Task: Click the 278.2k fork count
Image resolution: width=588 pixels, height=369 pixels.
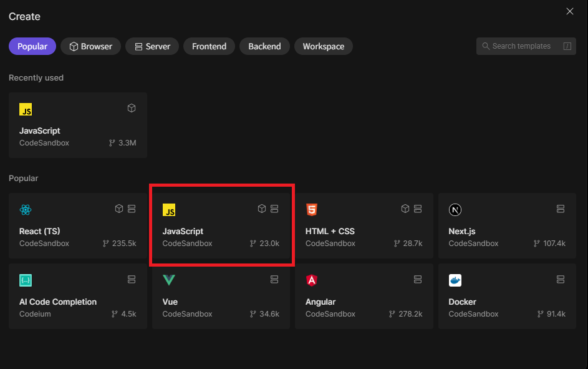Action: point(411,314)
